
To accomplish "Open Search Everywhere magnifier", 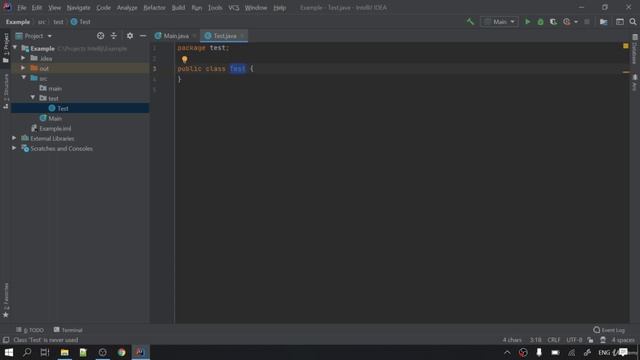I will [633, 22].
